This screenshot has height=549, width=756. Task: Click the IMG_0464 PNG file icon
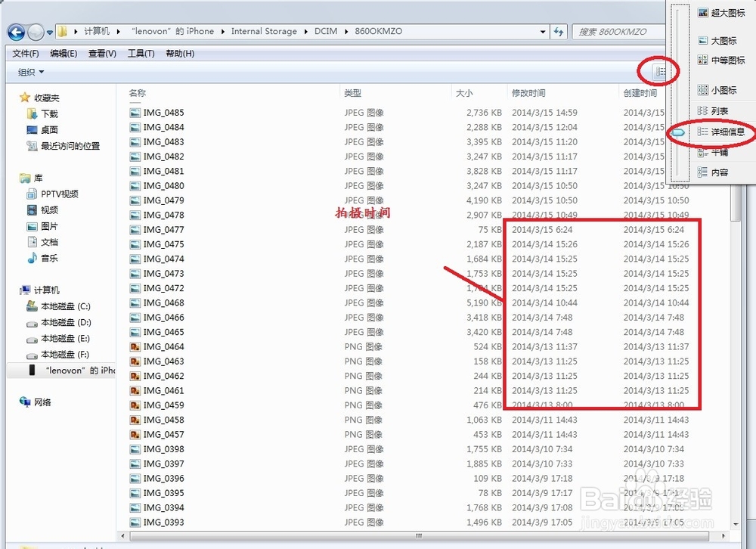(135, 347)
